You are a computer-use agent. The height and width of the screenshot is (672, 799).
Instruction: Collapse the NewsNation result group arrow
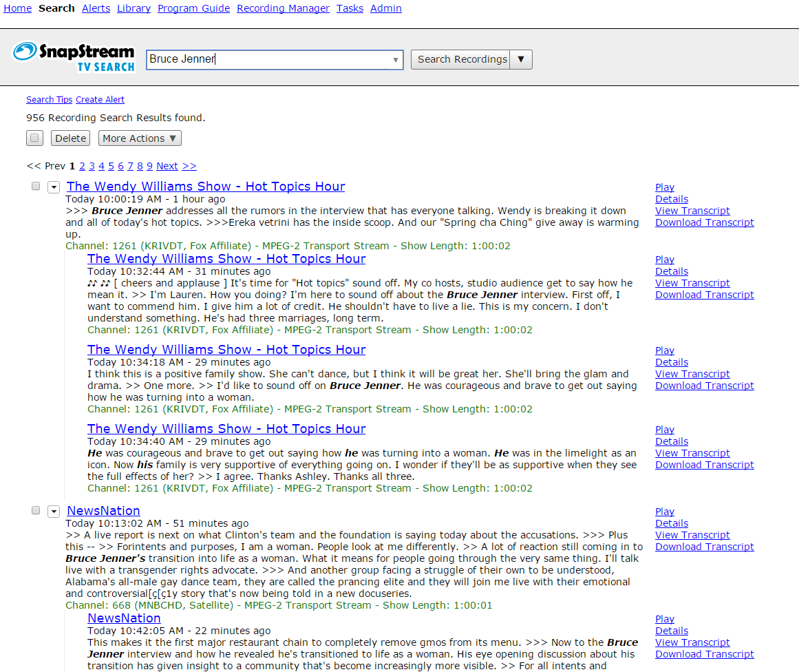pyautogui.click(x=53, y=512)
